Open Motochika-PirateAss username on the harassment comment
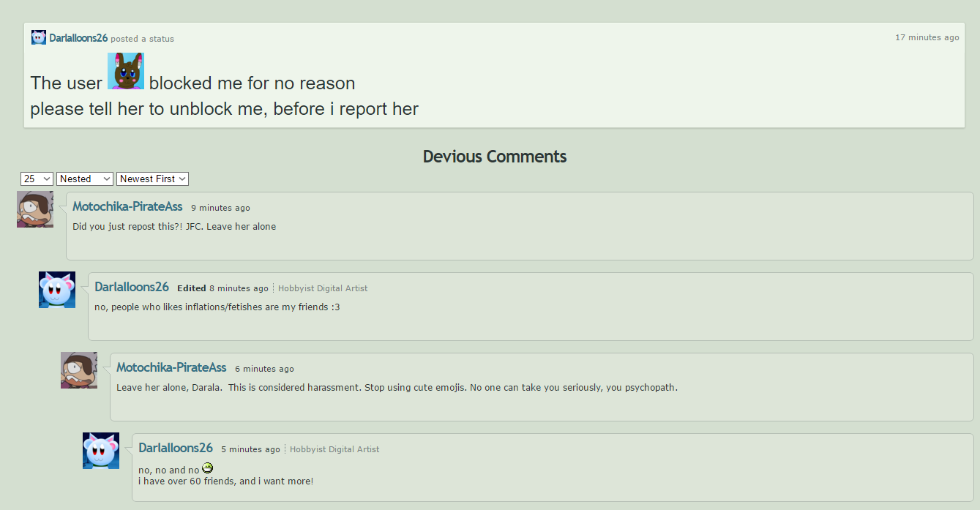This screenshot has width=980, height=510. 171,368
